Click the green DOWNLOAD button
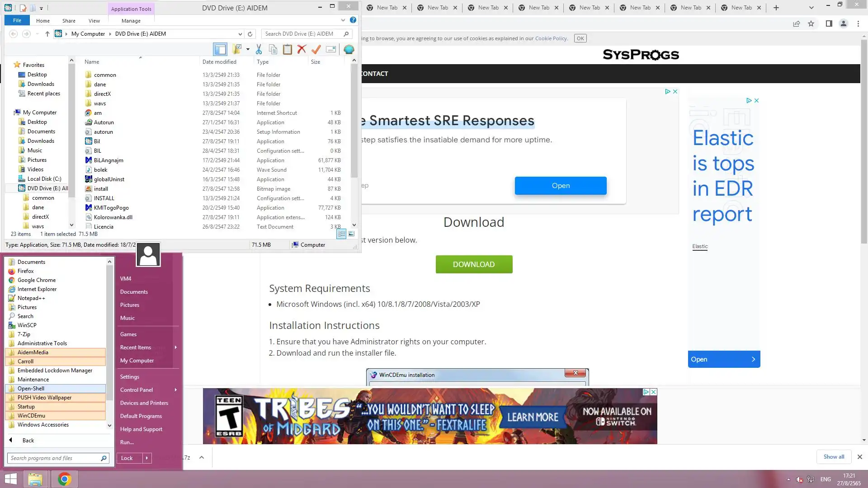 click(474, 264)
